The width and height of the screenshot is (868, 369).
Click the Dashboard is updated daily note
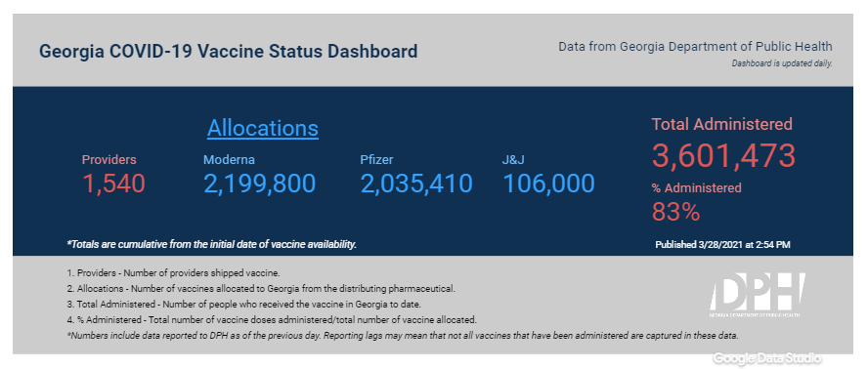[x=782, y=63]
